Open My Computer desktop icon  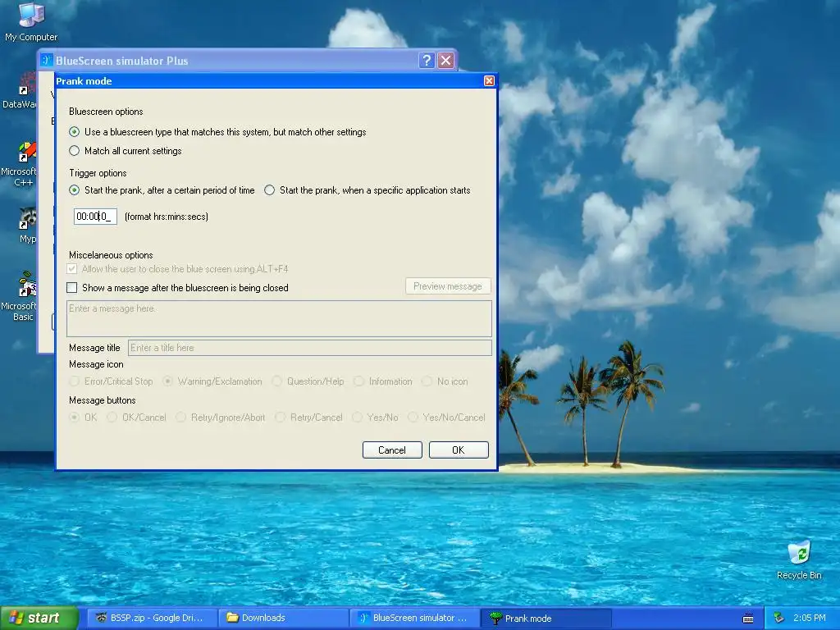coord(31,21)
